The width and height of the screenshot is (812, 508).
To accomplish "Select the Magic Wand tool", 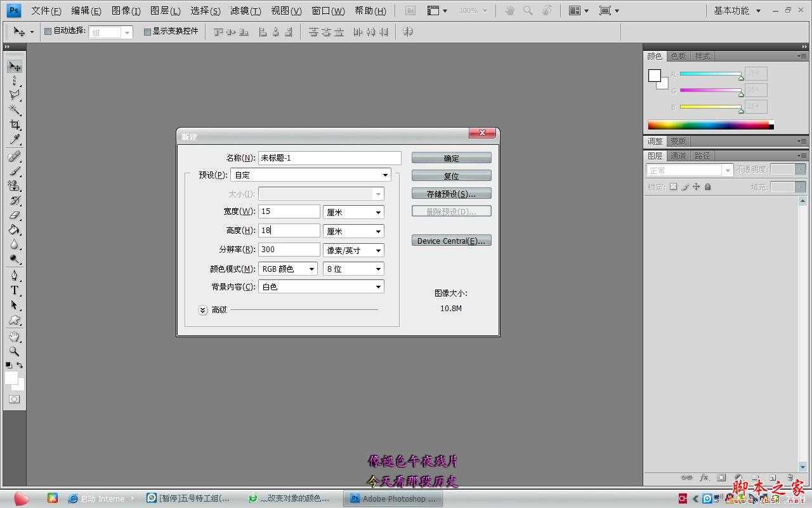I will click(14, 110).
